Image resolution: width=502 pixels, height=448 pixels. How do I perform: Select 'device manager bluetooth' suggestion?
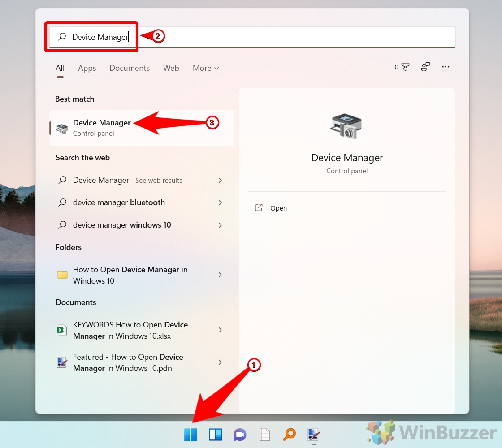coord(142,202)
